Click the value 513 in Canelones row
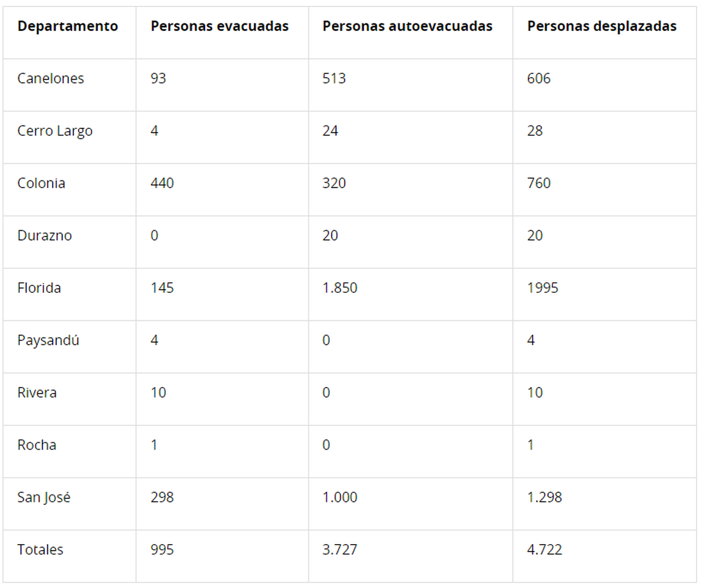This screenshot has width=703, height=588. click(334, 78)
